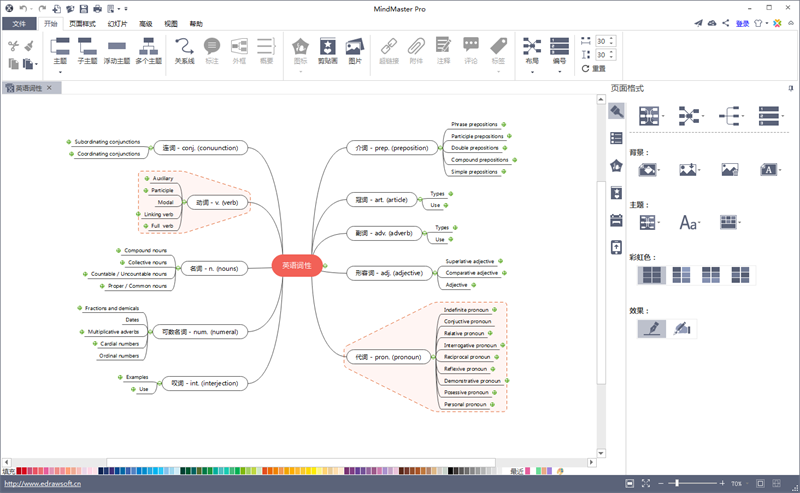Viewport: 800px width, 493px height.
Task: Add a 浮动主题 floating topic
Action: 117,51
